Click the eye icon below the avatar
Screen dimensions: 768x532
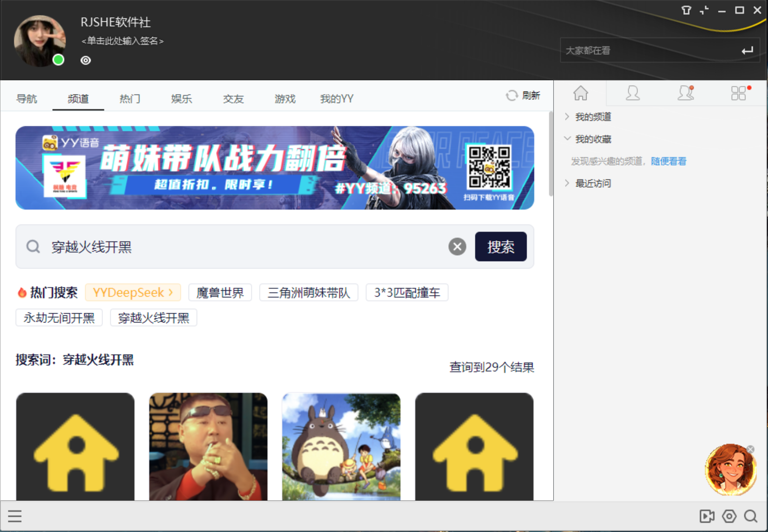tap(85, 60)
